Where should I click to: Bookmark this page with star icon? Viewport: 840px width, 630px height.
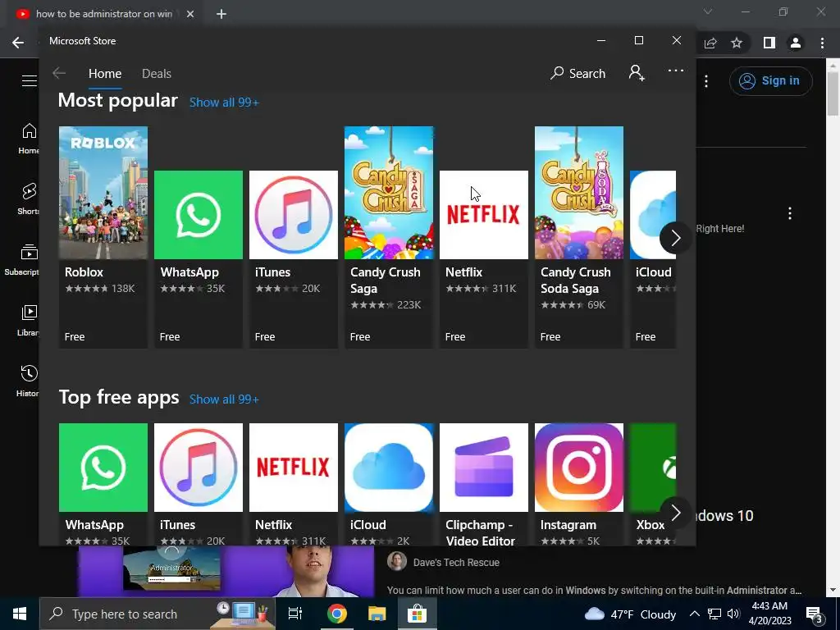tap(737, 43)
